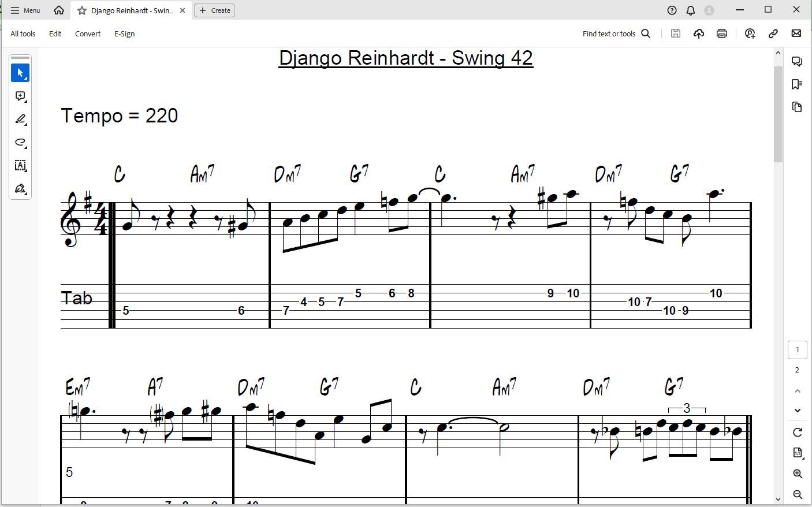The image size is (812, 507).
Task: Zoom out of the sheet music
Action: coord(798,494)
